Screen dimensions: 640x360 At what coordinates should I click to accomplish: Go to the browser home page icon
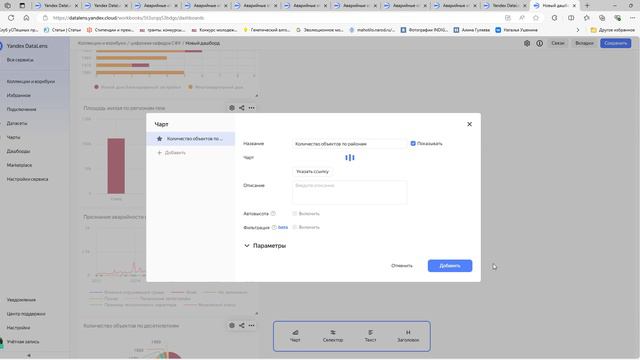(26, 18)
